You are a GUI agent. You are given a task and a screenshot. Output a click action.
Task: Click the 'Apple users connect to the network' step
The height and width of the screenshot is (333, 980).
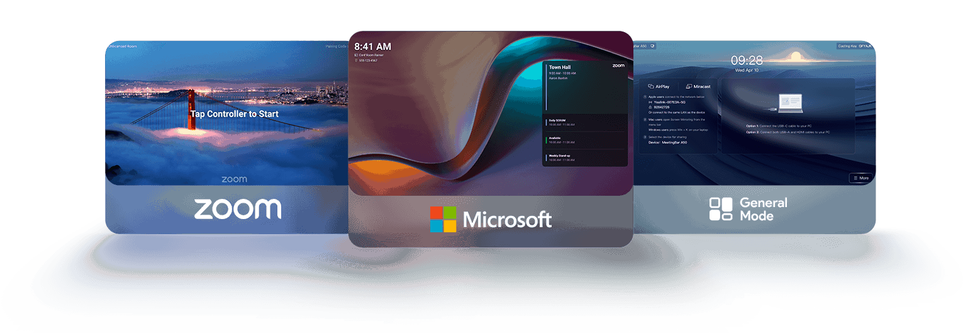676,96
